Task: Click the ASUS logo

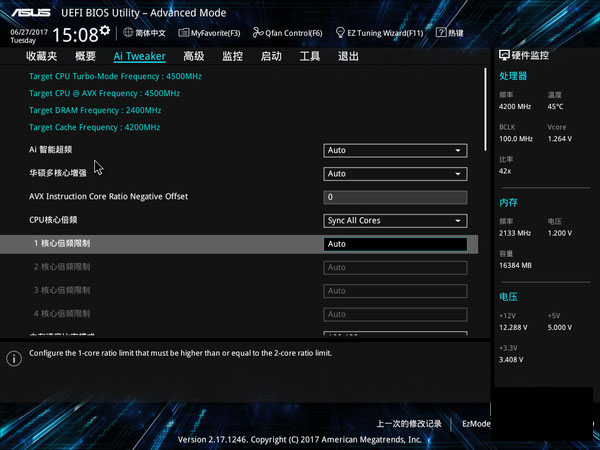Action: pyautogui.click(x=31, y=13)
